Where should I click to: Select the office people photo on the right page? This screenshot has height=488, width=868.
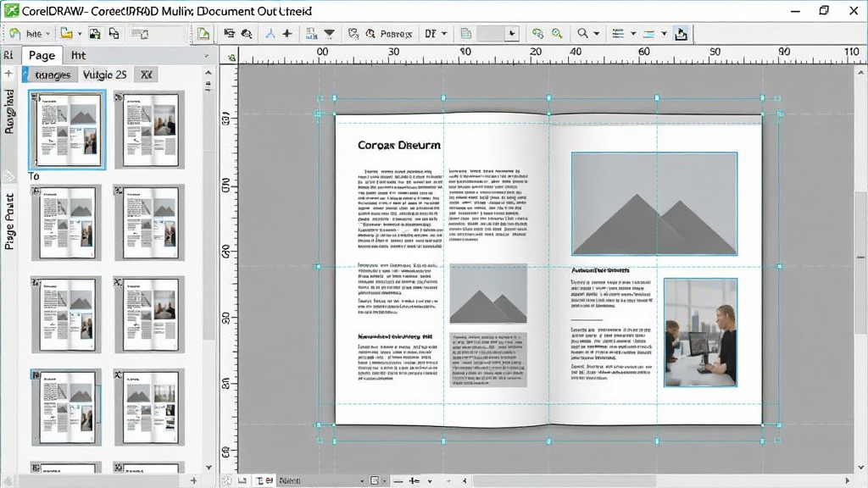pos(700,332)
